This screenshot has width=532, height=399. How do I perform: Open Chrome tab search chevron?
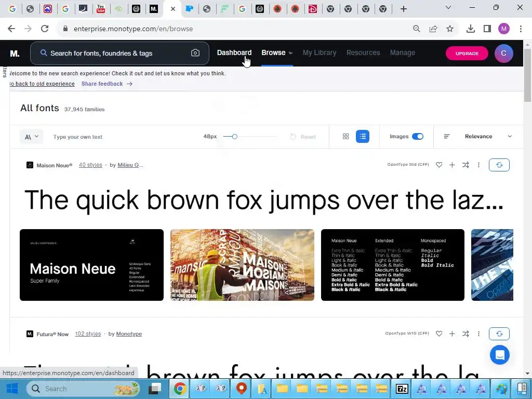point(448,7)
